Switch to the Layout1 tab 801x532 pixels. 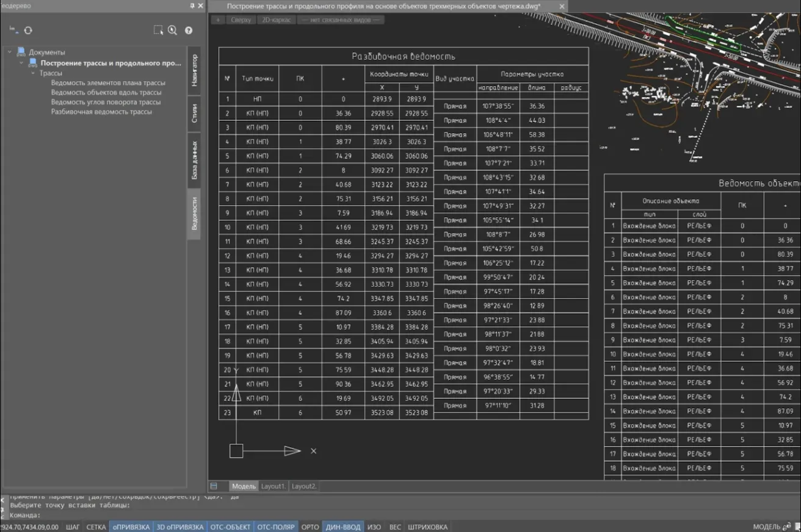click(x=274, y=486)
